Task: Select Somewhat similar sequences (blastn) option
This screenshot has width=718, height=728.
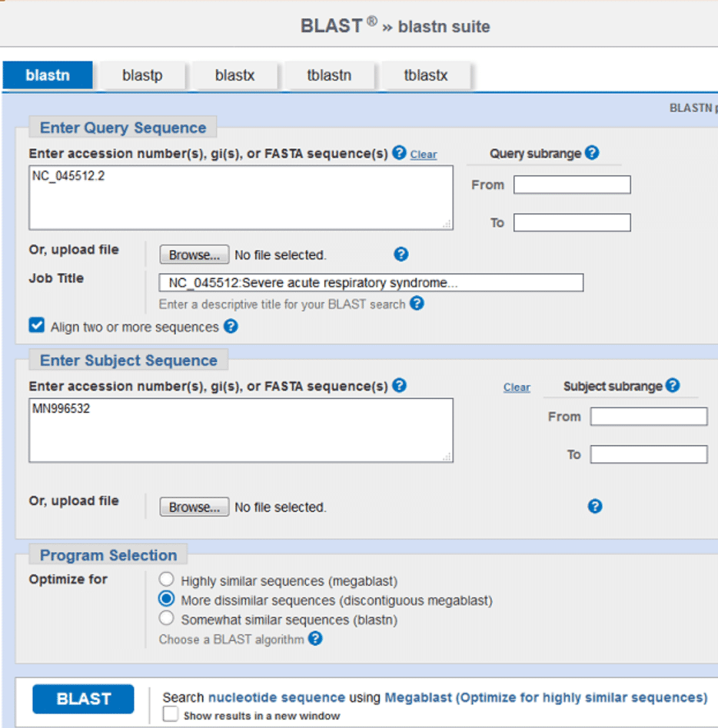Action: click(x=166, y=618)
